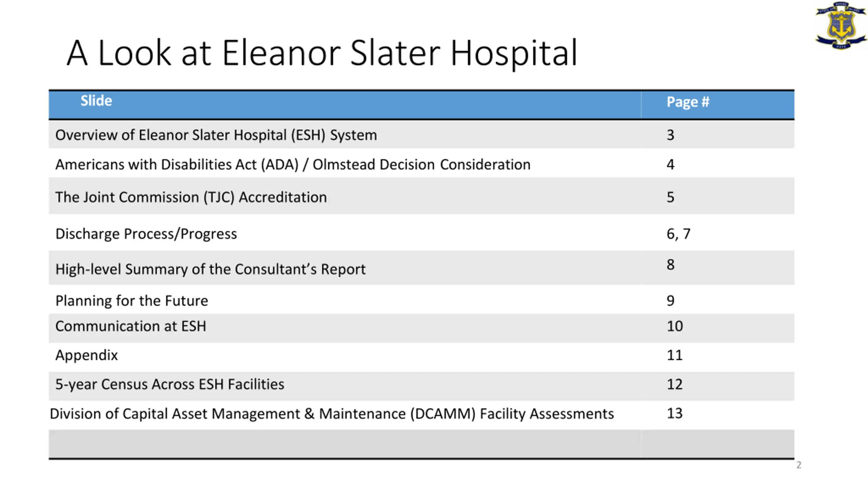This screenshot has width=868, height=488.
Task: Open 'Overview of Eleanor Slater Hospital (ESH) System' entry
Action: (216, 135)
